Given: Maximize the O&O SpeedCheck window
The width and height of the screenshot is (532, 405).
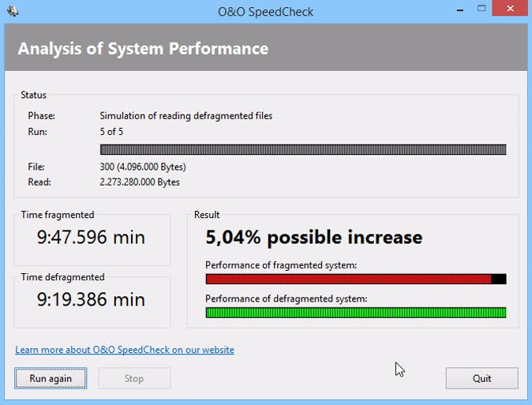Looking at the screenshot, I should click(x=481, y=8).
